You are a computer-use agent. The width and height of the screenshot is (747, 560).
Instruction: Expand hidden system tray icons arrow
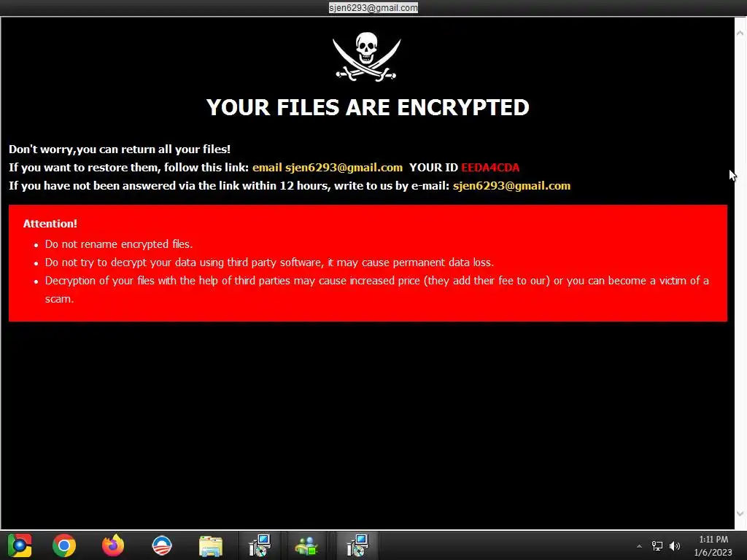639,546
